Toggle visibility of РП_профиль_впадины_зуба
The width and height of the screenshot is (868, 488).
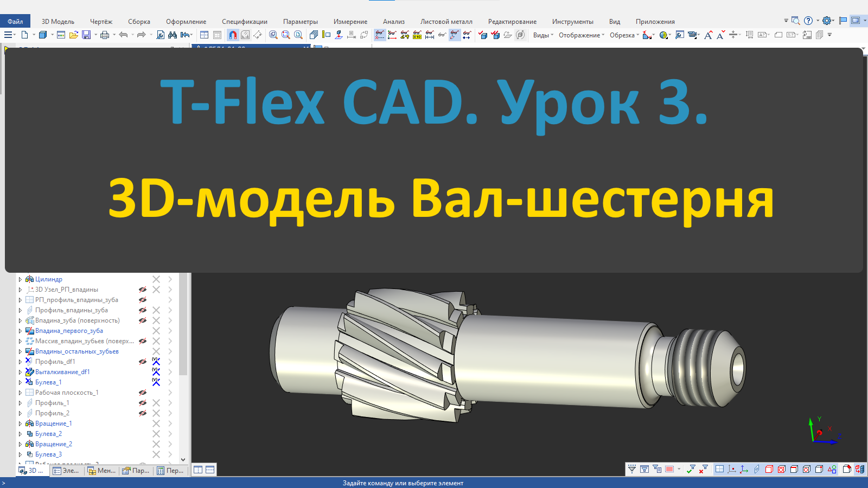[x=143, y=300]
